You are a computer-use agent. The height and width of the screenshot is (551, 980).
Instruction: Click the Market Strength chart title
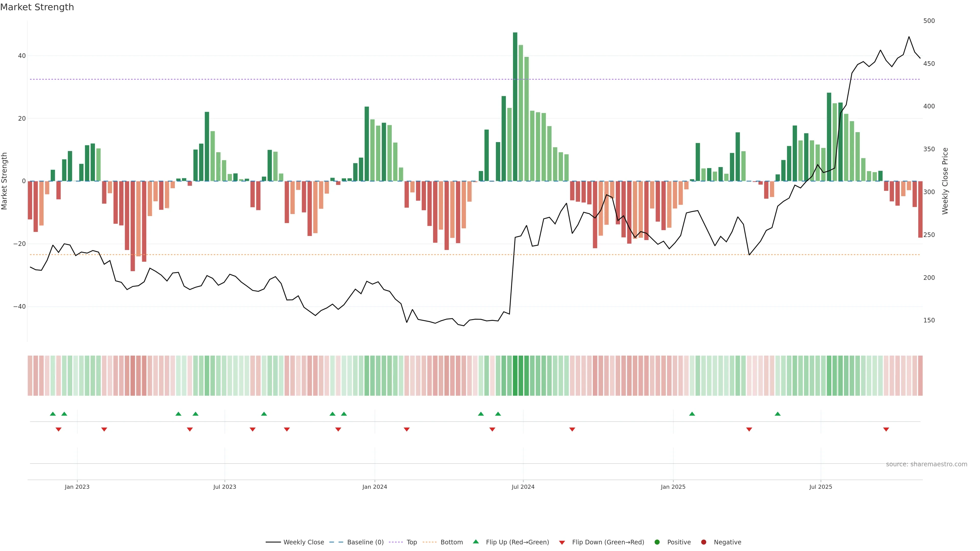(x=37, y=7)
